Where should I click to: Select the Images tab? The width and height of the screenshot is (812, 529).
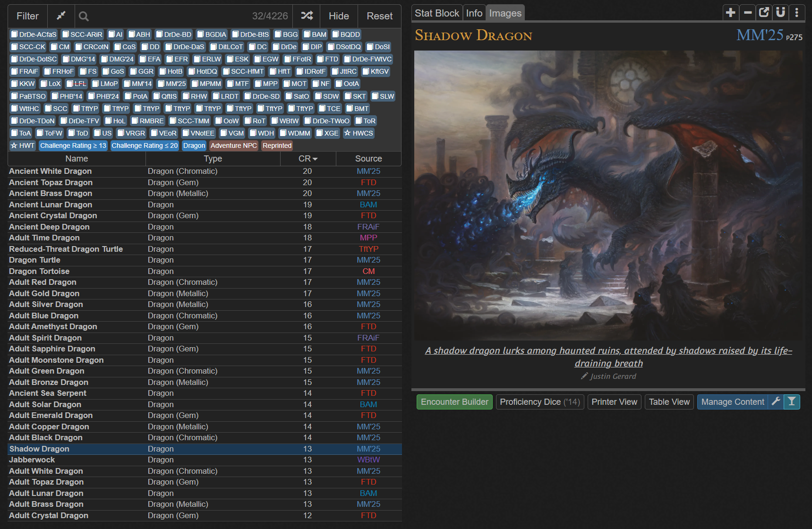505,13
